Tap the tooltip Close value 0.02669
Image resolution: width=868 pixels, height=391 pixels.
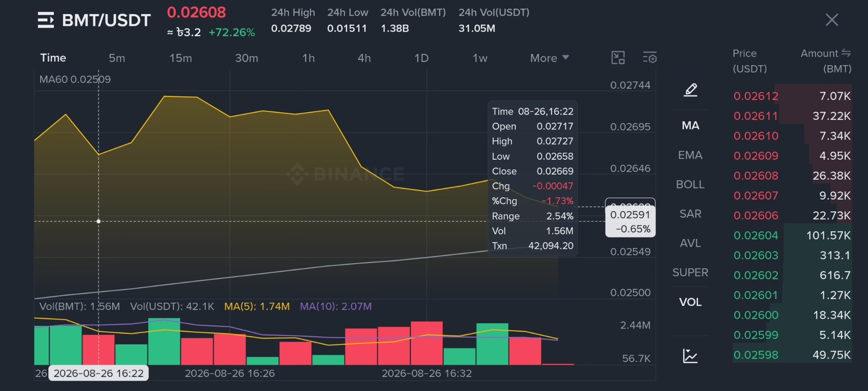555,171
